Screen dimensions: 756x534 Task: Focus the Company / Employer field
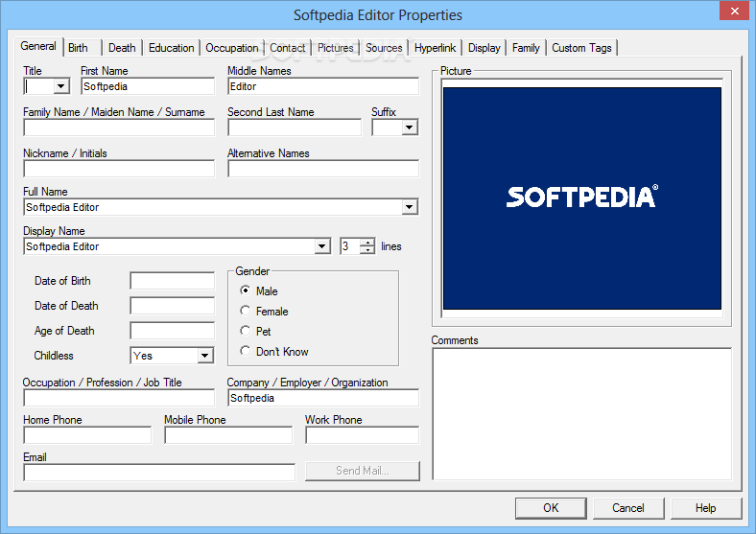323,398
